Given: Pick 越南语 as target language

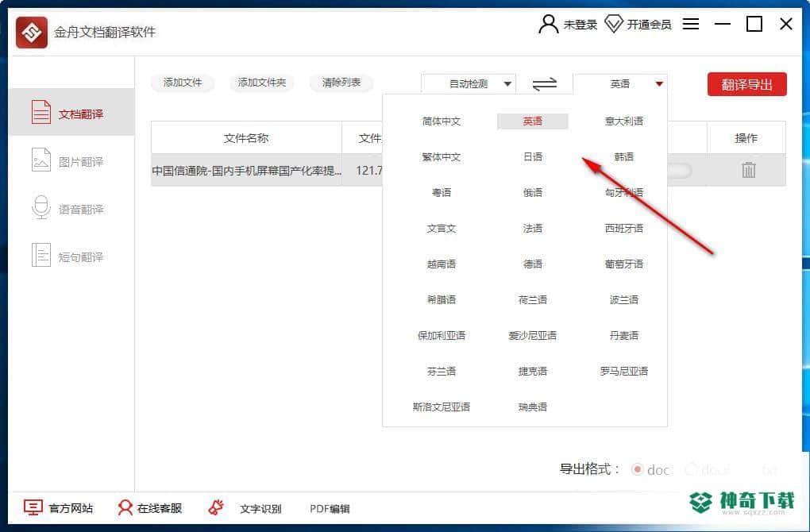Looking at the screenshot, I should [x=442, y=264].
